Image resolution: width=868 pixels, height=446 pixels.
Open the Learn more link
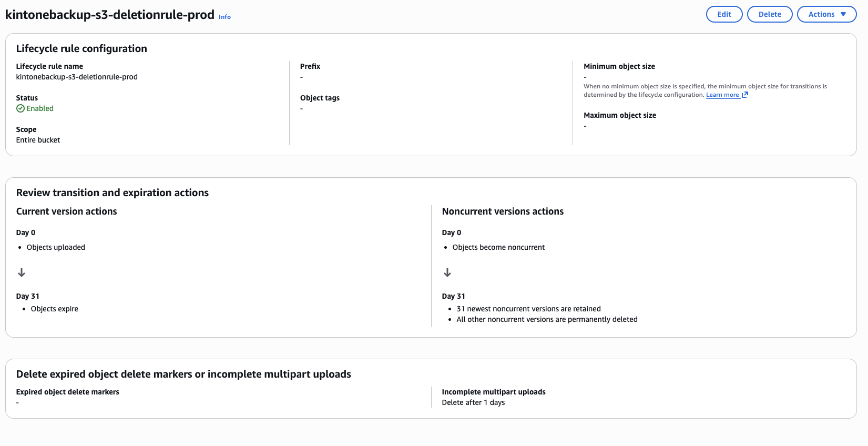point(722,95)
